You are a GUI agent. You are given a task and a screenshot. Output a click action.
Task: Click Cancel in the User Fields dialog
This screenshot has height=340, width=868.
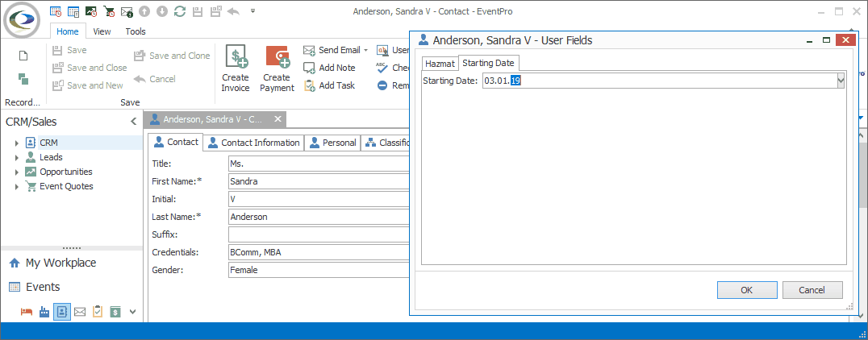tap(812, 290)
